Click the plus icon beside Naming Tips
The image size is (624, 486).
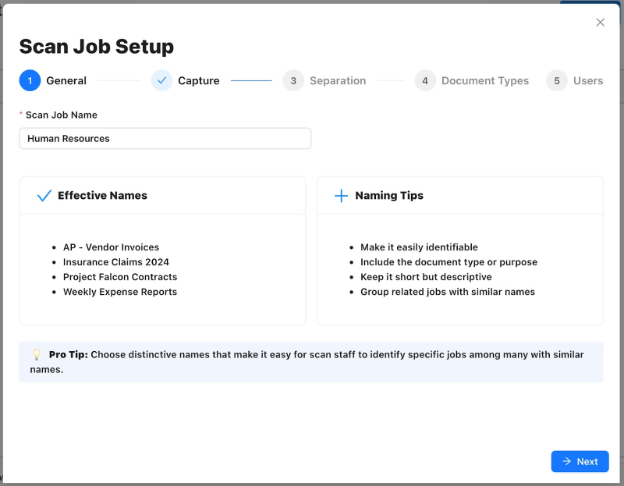pyautogui.click(x=341, y=196)
